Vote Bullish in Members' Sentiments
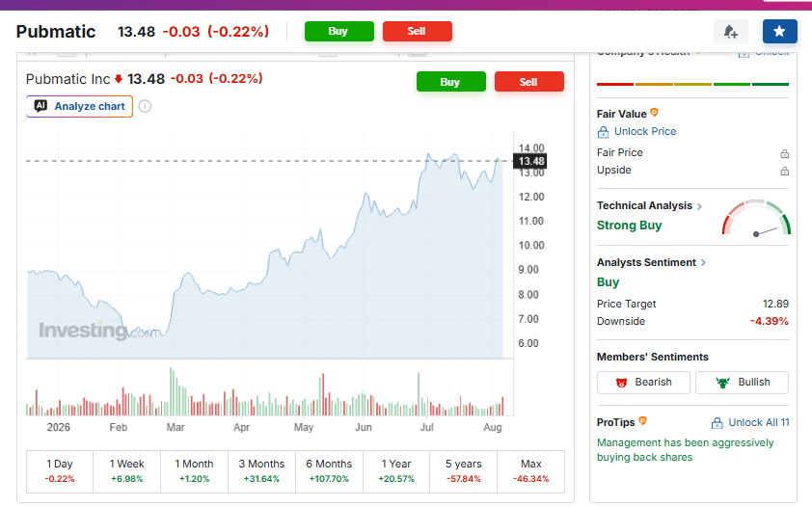 coord(742,383)
